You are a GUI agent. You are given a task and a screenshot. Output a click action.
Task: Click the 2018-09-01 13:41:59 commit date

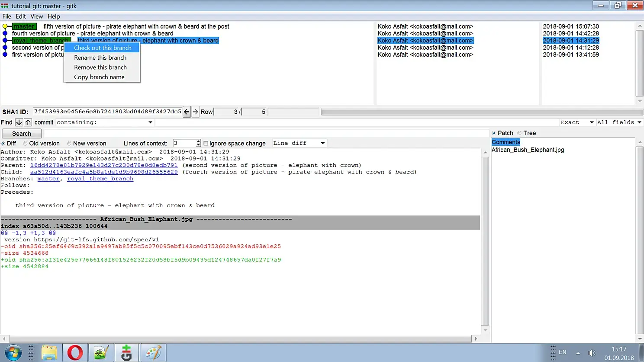coord(571,54)
